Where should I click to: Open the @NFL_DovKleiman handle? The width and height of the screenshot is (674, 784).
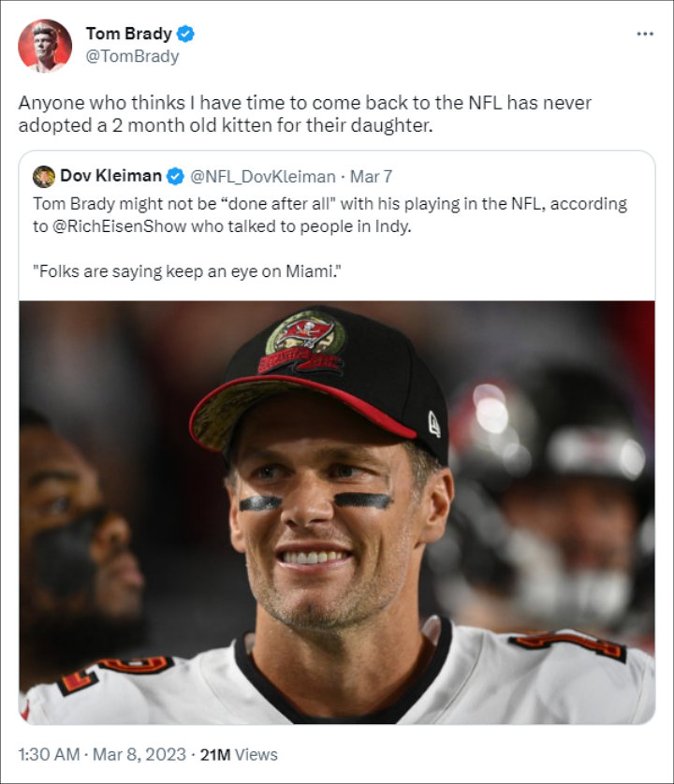point(263,177)
